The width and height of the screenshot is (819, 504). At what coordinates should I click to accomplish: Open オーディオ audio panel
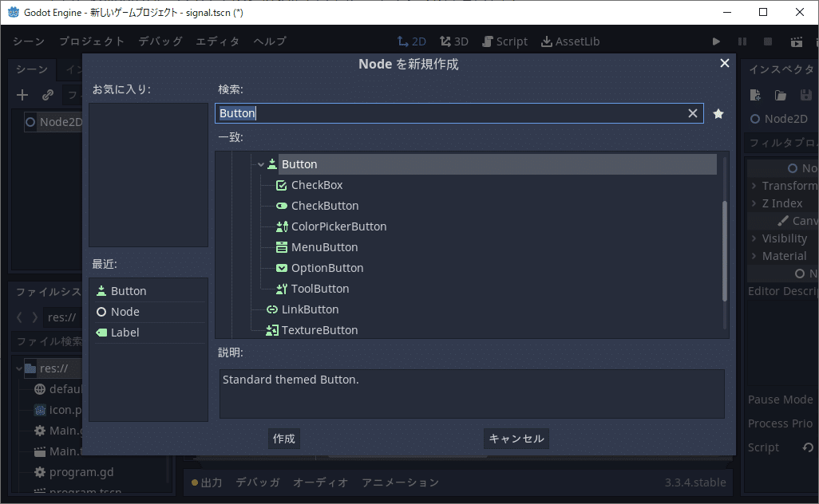(320, 482)
